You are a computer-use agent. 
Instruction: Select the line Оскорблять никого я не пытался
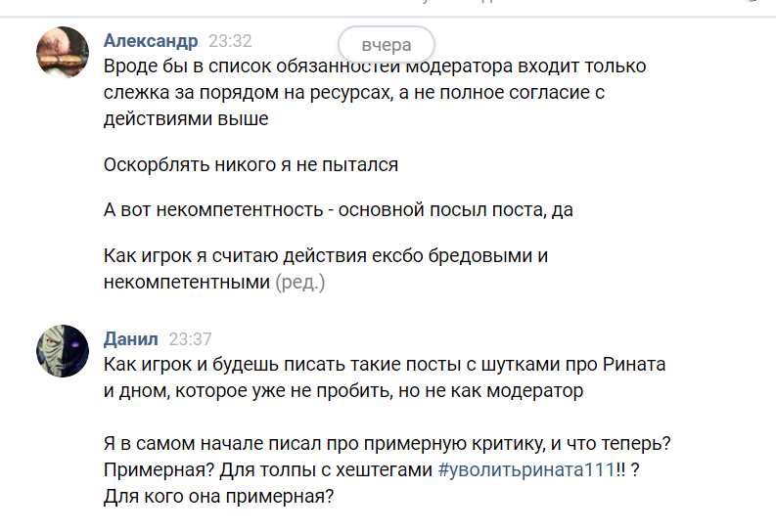251,164
